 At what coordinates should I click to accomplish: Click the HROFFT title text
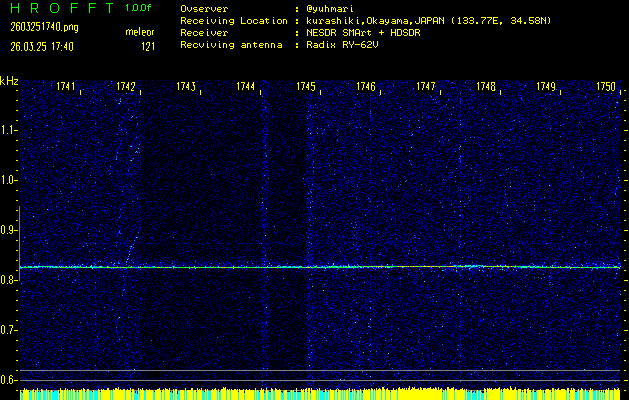coord(60,8)
